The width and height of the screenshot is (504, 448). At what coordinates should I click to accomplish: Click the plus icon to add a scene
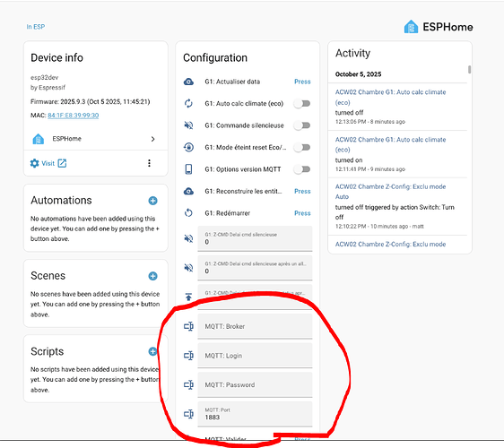click(152, 276)
